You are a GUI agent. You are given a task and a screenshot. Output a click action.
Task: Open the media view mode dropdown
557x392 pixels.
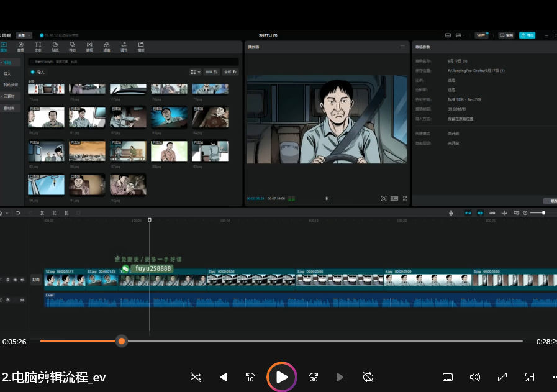[x=196, y=72]
